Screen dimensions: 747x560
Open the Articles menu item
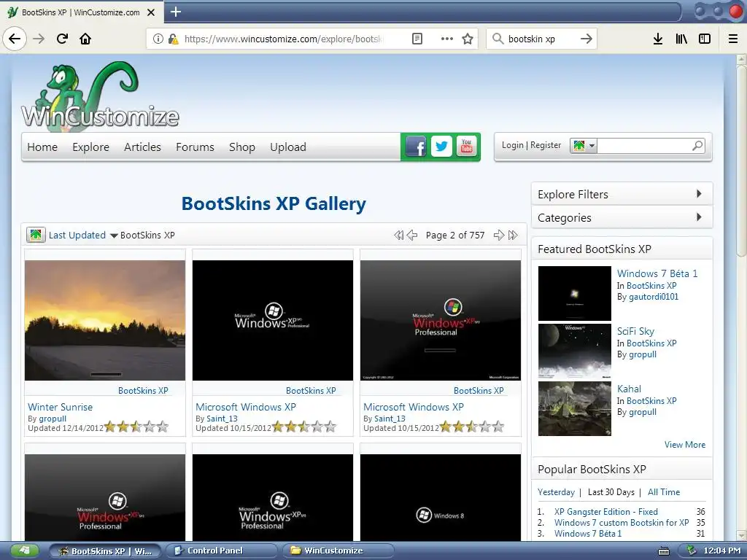pos(142,147)
